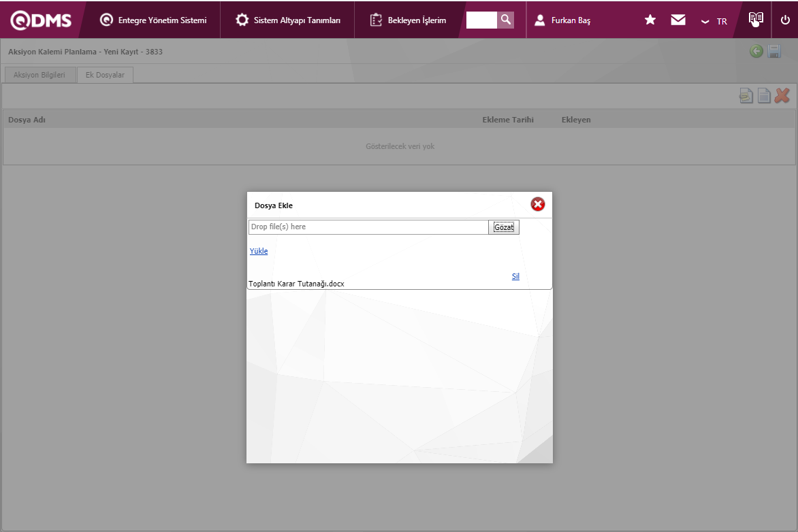Open Entegre Yönetim Sistemi menu

click(x=153, y=20)
